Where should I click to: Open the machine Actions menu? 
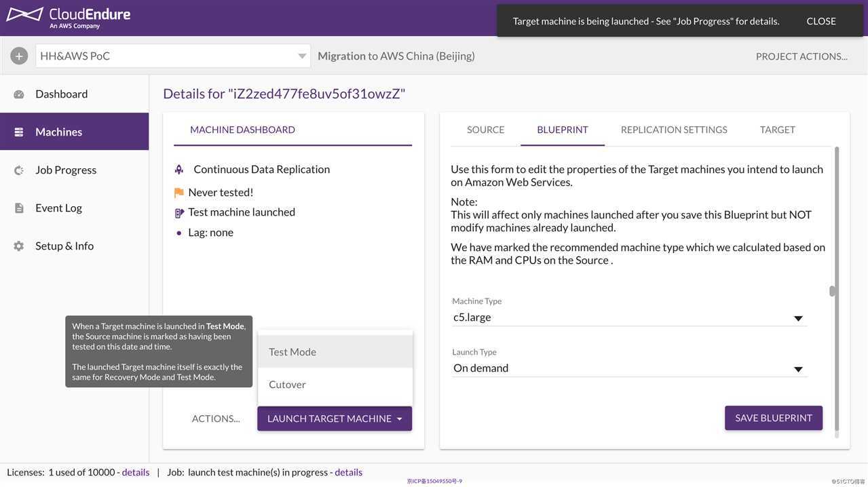[216, 418]
